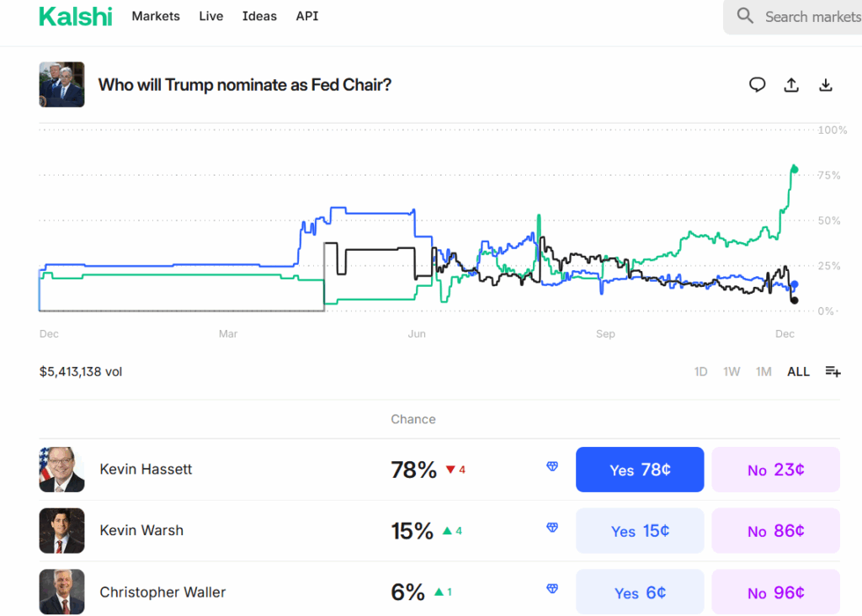The width and height of the screenshot is (862, 616).
Task: Open the Markets menu item
Action: [156, 16]
